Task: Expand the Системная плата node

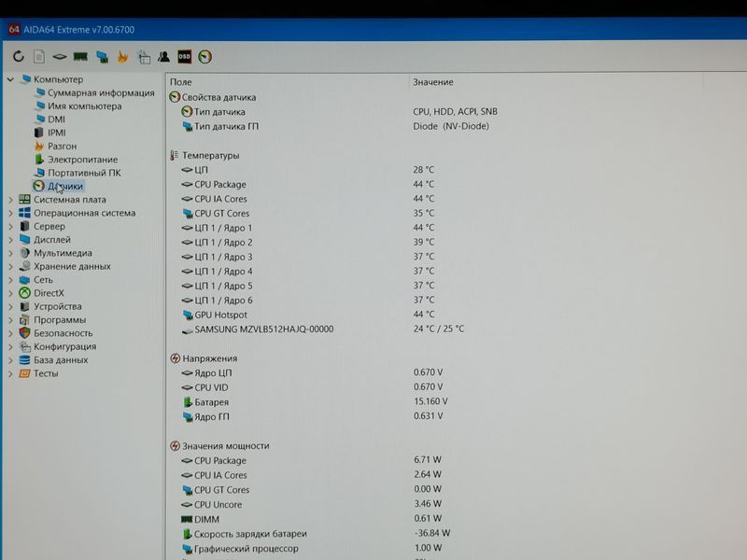Action: click(10, 200)
